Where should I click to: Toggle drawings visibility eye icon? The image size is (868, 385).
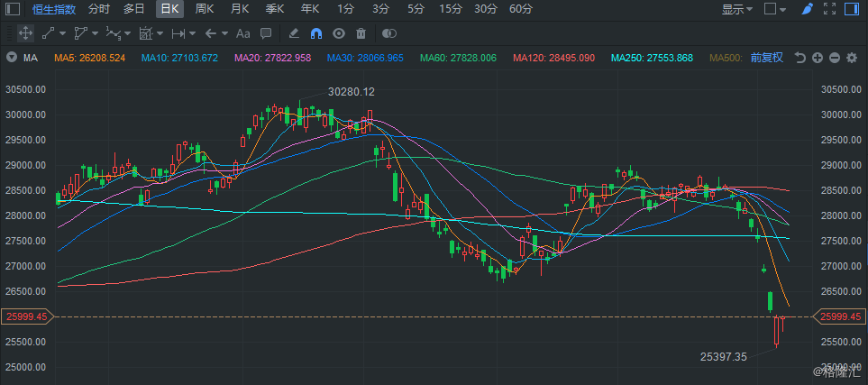339,33
